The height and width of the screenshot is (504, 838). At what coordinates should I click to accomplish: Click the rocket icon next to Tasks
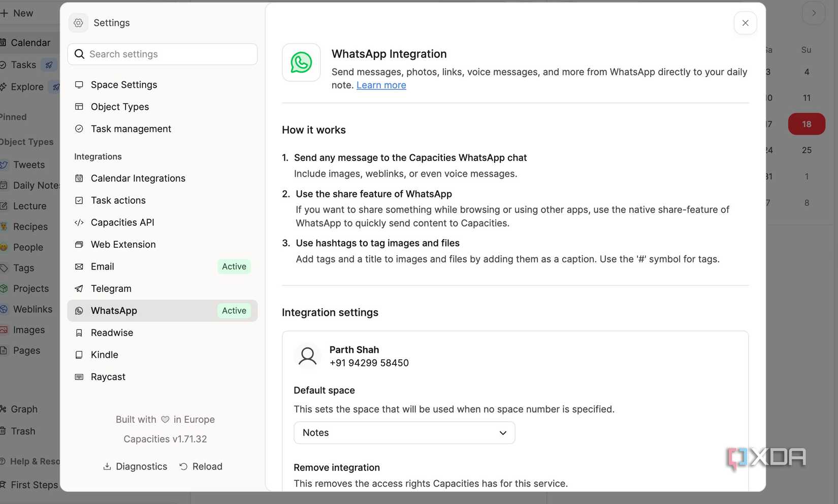[x=49, y=65]
